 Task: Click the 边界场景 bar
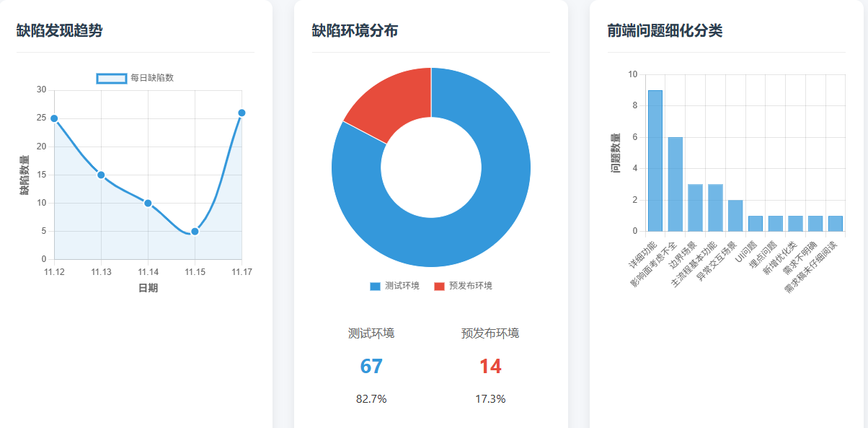(x=695, y=208)
